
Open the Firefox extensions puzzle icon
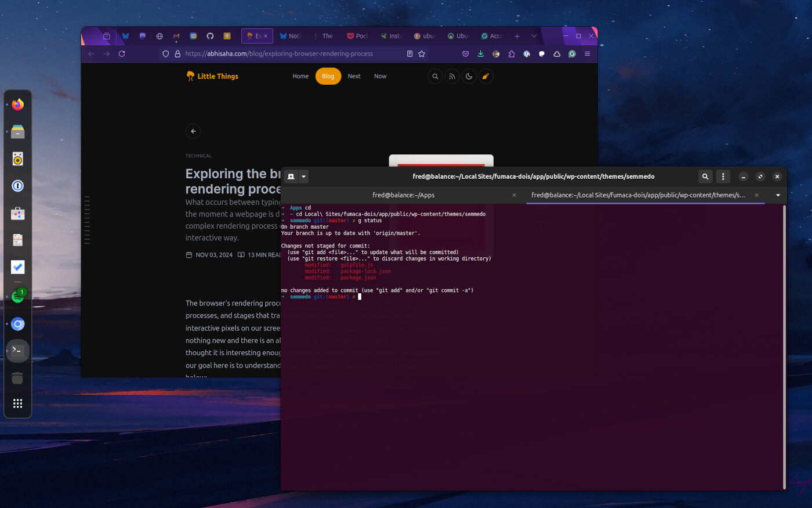(x=511, y=53)
